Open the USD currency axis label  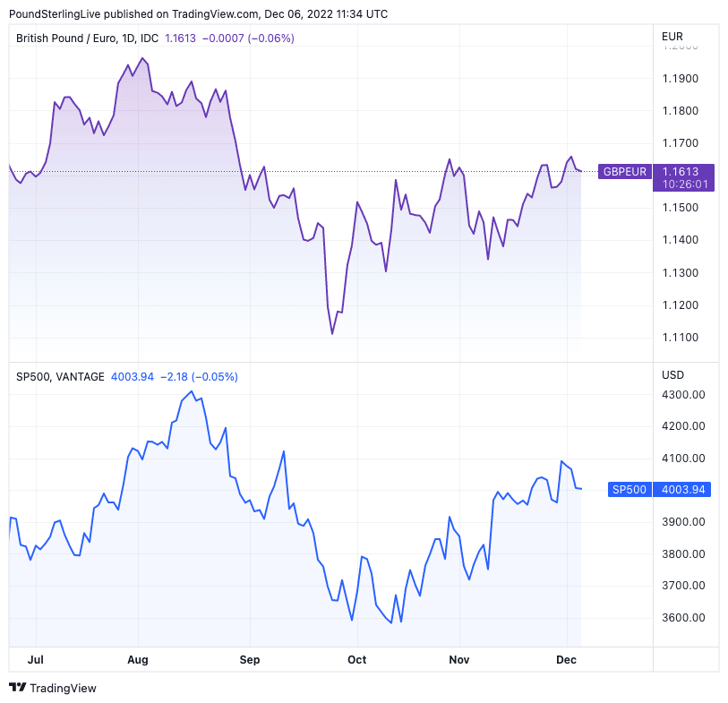pyautogui.click(x=672, y=374)
